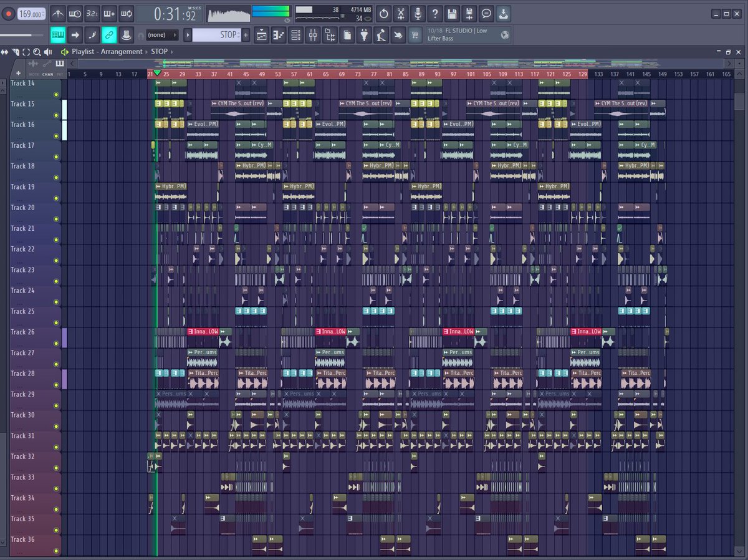748x560 pixels.
Task: Click the playlist horizontal arrows menu icon
Action: (x=6, y=52)
